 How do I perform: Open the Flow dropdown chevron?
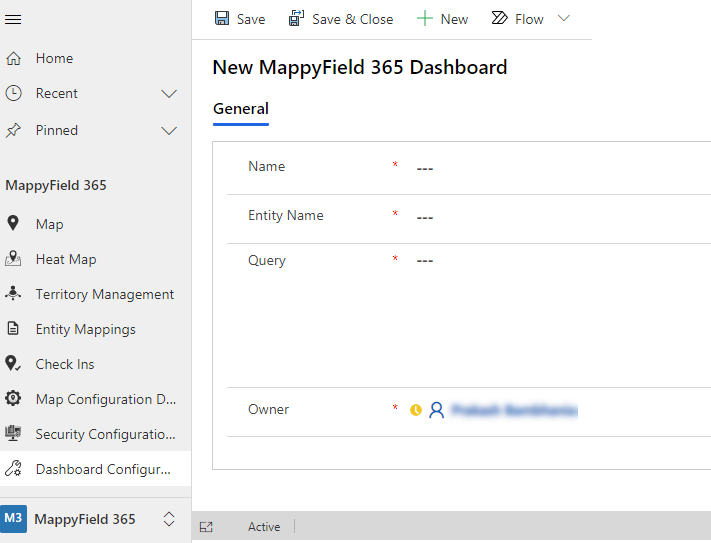pos(564,19)
